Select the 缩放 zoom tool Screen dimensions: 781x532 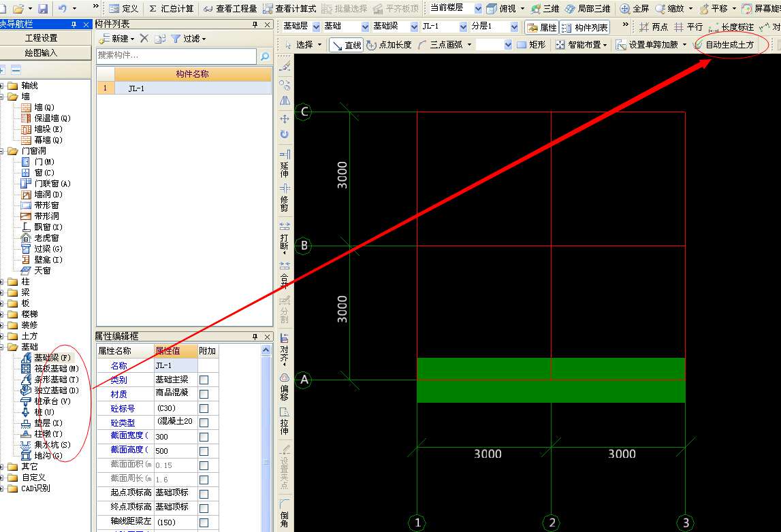click(x=670, y=8)
